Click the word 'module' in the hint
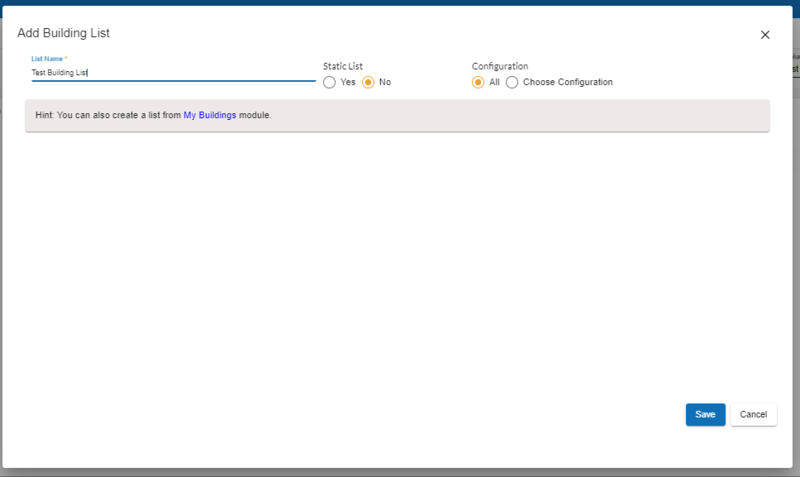 pyautogui.click(x=254, y=116)
